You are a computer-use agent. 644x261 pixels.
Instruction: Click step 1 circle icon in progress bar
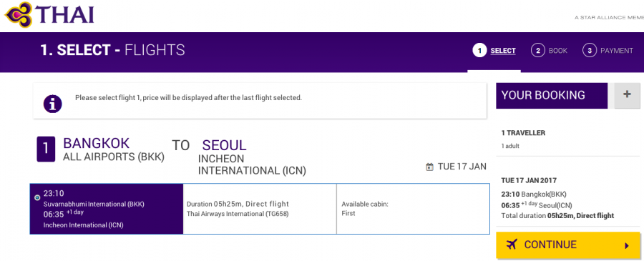tap(479, 51)
